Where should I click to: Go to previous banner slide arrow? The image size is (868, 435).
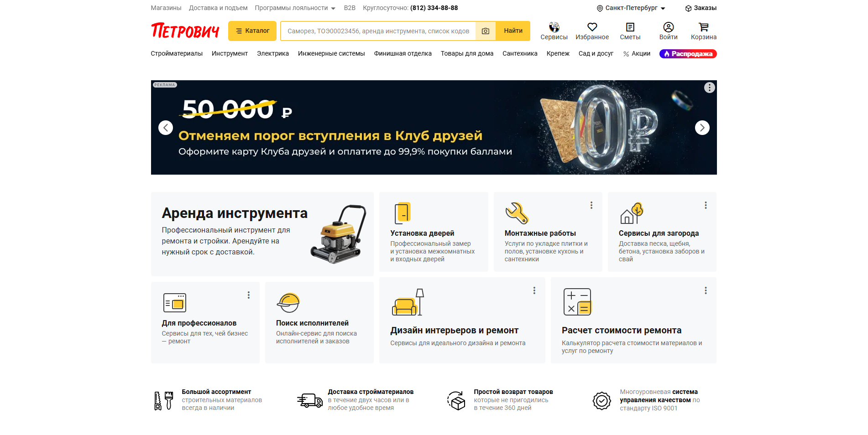click(x=166, y=128)
